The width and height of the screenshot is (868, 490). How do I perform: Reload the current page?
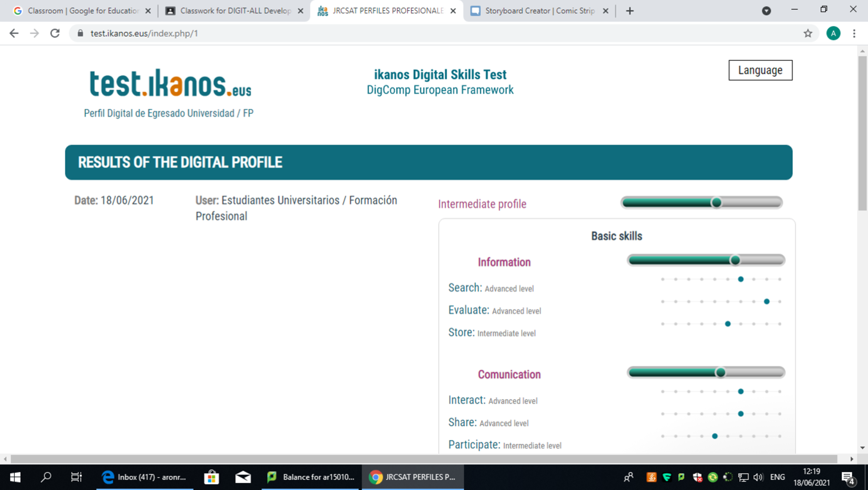(x=55, y=33)
